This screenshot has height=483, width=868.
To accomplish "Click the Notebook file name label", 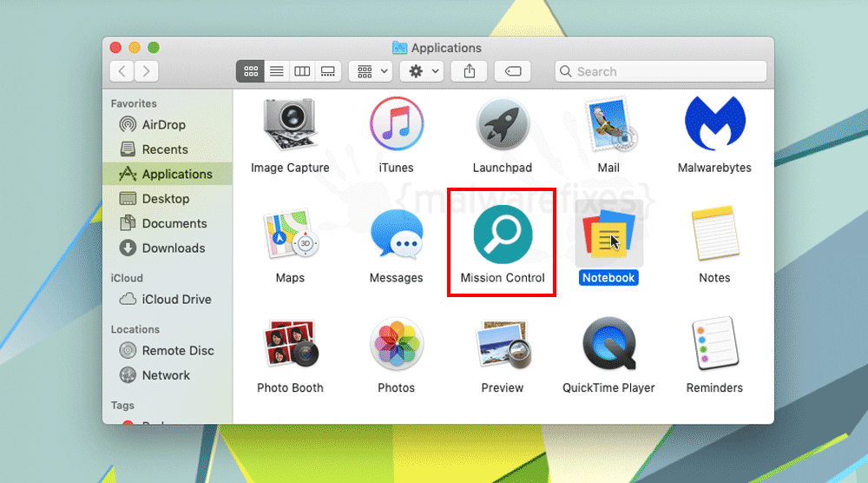I will (608, 278).
